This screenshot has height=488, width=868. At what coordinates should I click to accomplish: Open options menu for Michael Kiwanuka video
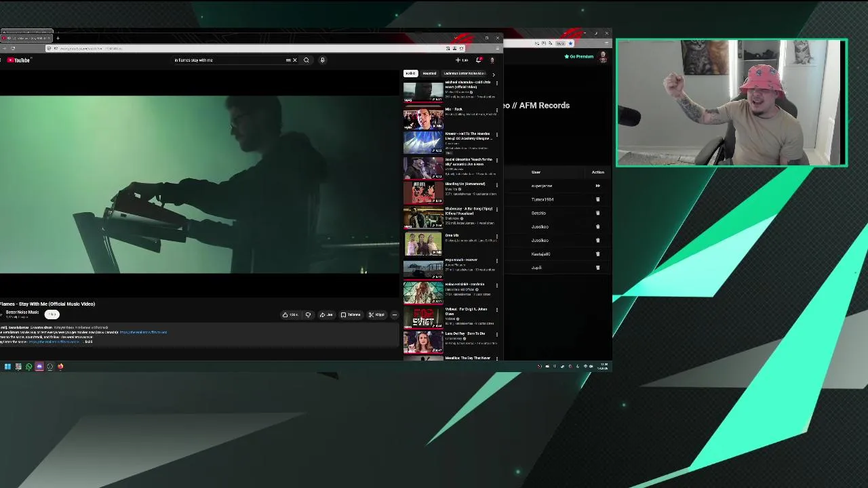tap(496, 83)
